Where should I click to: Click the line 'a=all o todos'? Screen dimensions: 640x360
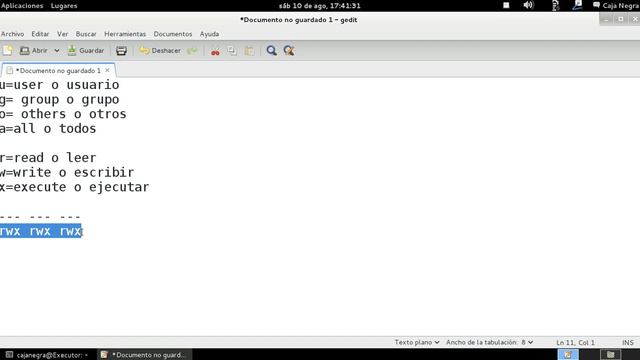[x=48, y=129]
